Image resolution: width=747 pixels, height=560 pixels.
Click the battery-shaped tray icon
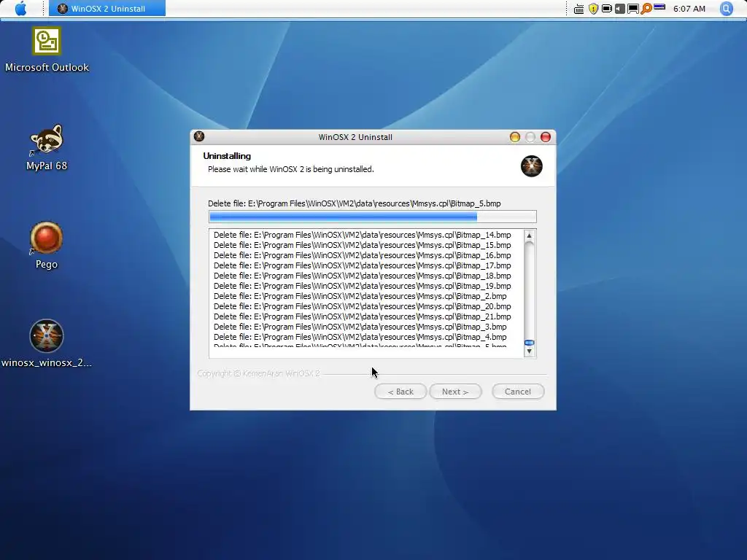pyautogui.click(x=606, y=9)
